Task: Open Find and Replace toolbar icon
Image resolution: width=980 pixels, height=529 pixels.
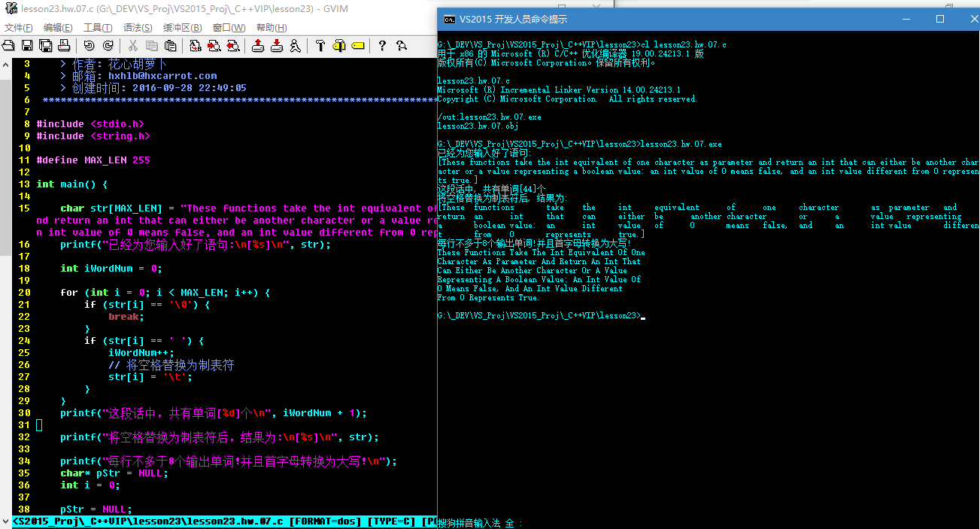Action: (x=196, y=46)
